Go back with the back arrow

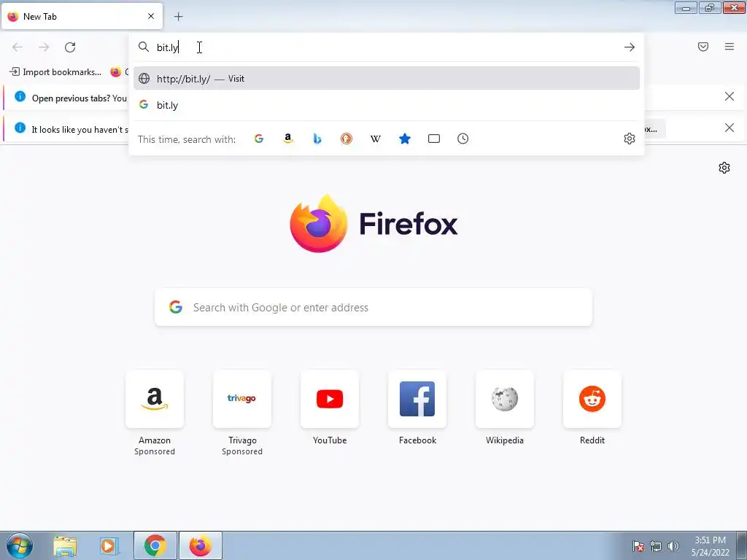[x=18, y=47]
